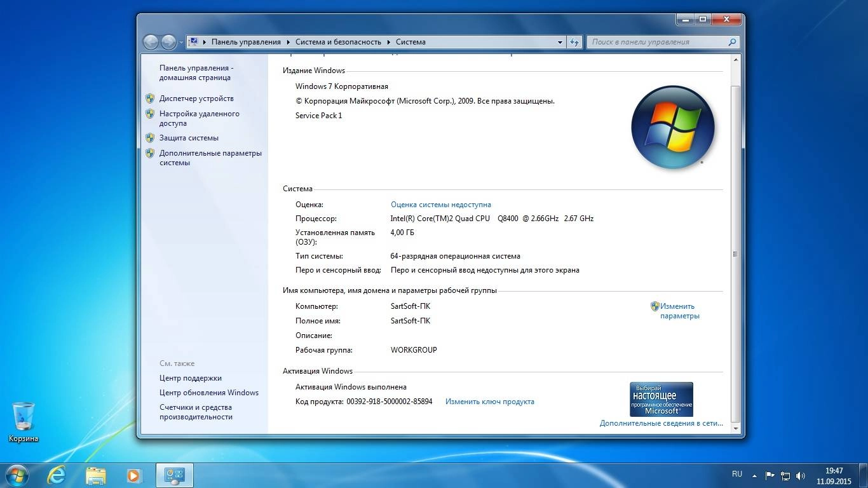Launch Windows Media Player from taskbar

click(134, 475)
